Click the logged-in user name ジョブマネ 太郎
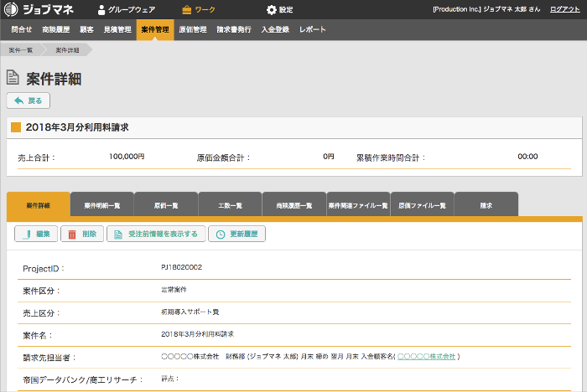This screenshot has height=392, width=587. coord(505,9)
